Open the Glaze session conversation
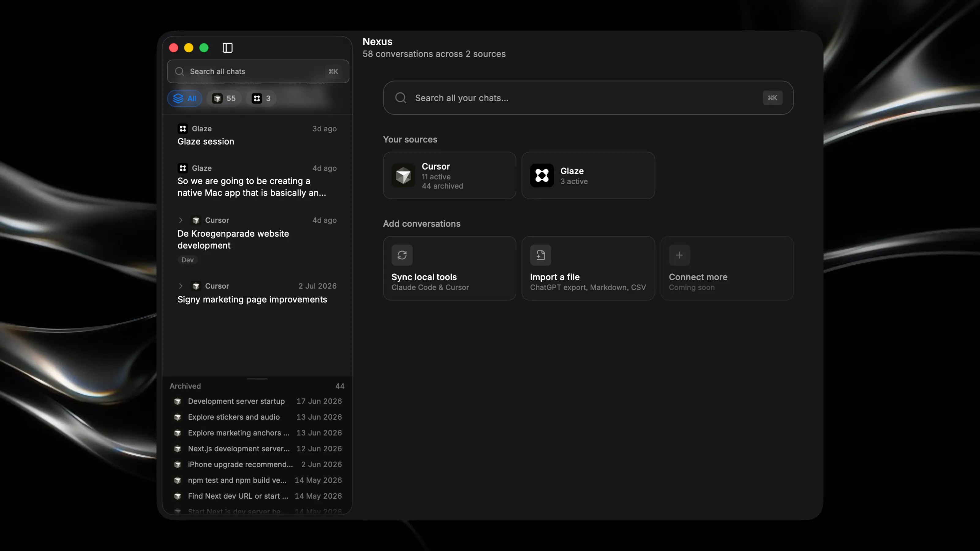 coord(257,135)
